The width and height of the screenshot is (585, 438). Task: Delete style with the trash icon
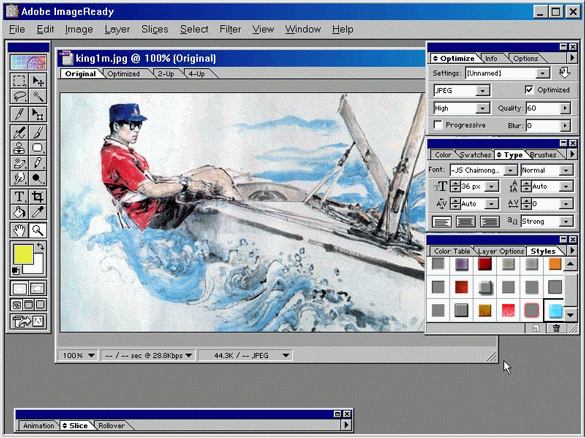(556, 328)
